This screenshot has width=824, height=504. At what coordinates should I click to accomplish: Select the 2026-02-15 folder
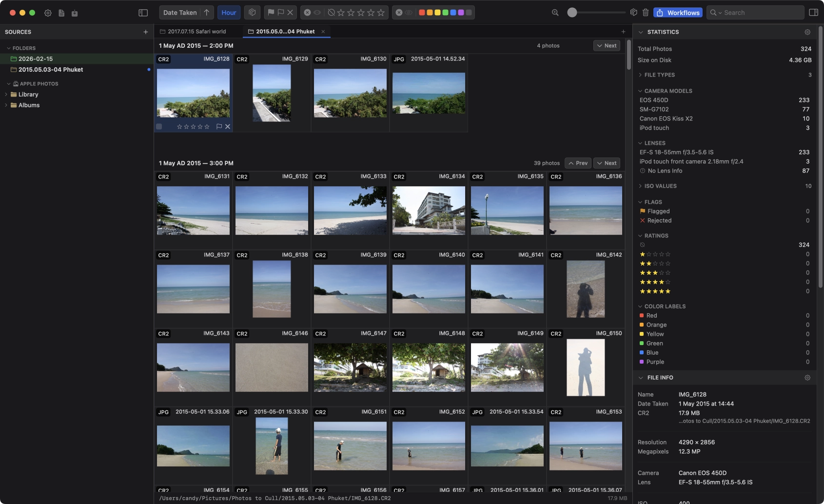coord(77,59)
